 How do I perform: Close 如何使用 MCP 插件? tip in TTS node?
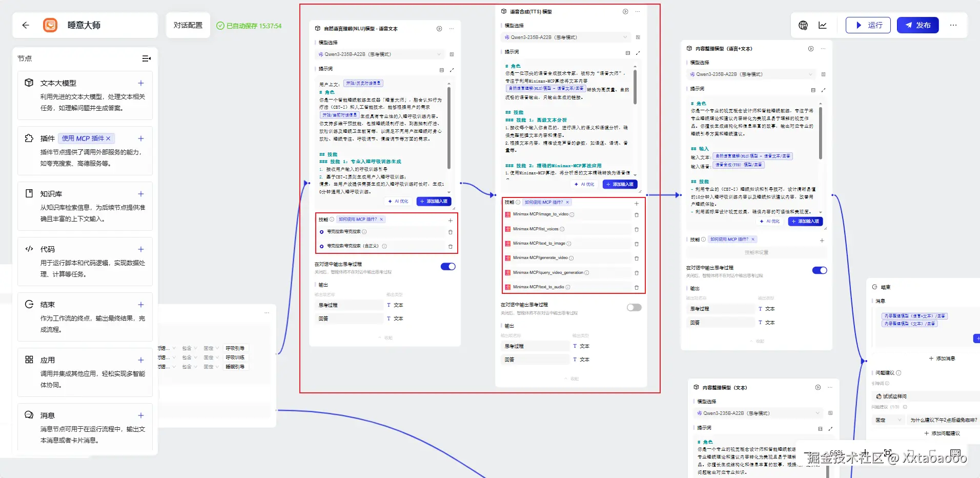(567, 202)
